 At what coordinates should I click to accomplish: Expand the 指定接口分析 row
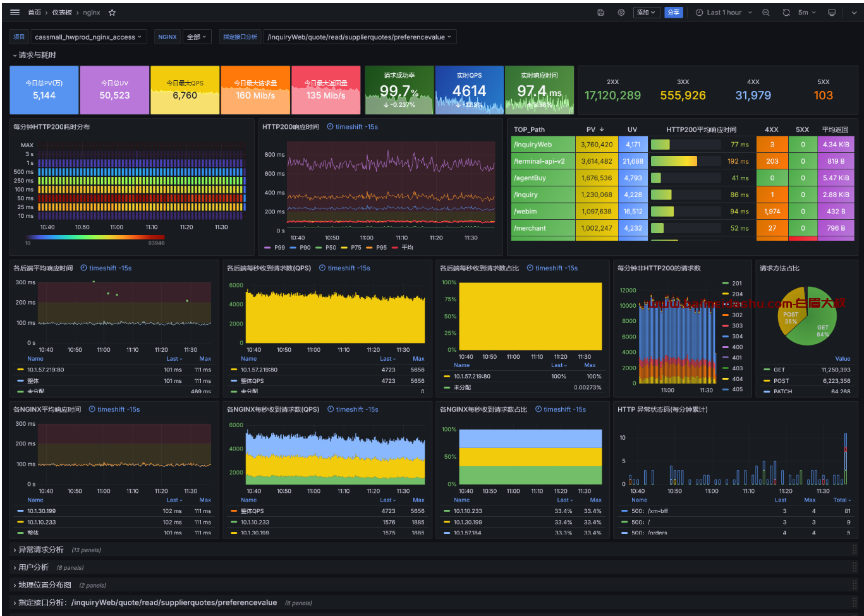click(145, 603)
